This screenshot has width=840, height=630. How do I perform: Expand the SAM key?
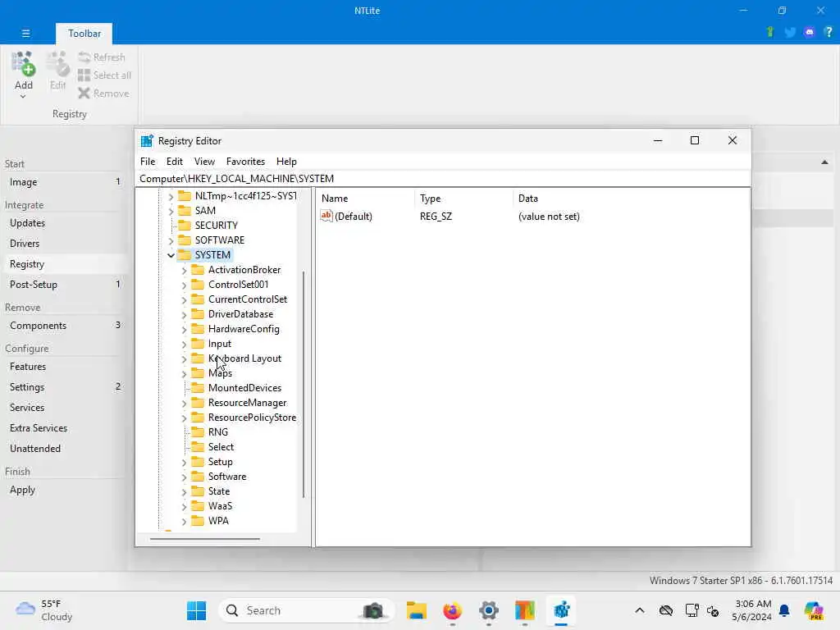171,211
